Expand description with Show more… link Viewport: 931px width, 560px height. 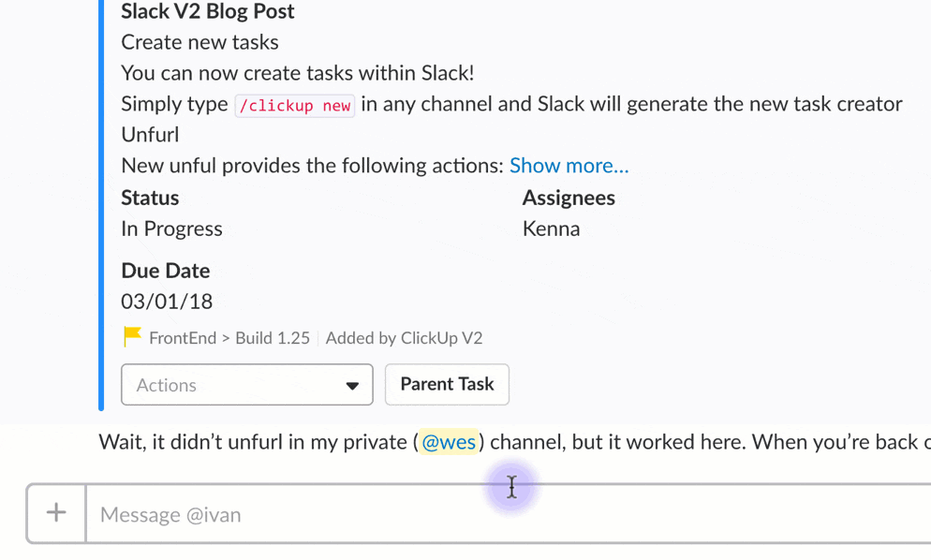[x=569, y=166]
